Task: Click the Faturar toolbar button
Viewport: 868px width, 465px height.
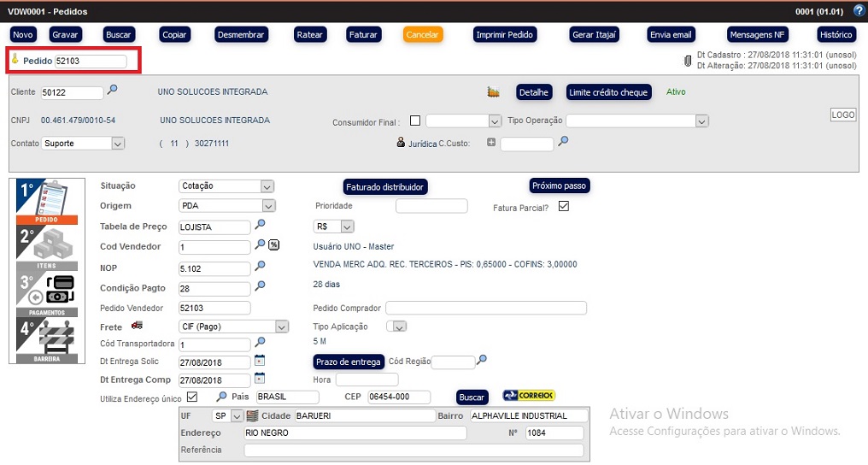Action: click(x=363, y=35)
